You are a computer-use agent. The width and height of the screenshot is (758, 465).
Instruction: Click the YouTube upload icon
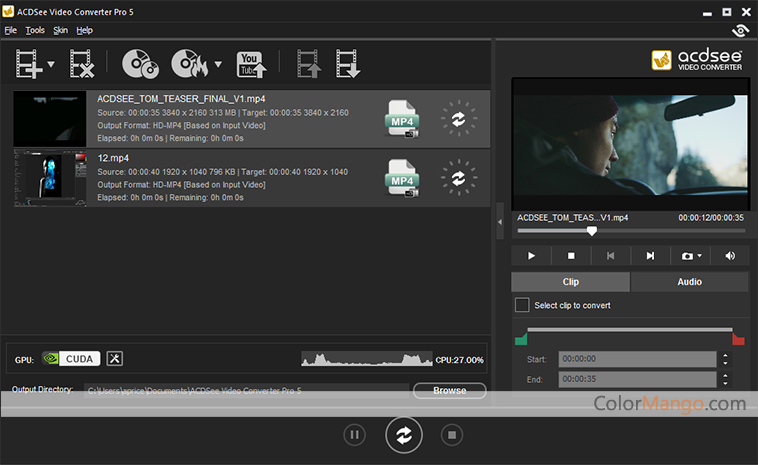point(251,64)
